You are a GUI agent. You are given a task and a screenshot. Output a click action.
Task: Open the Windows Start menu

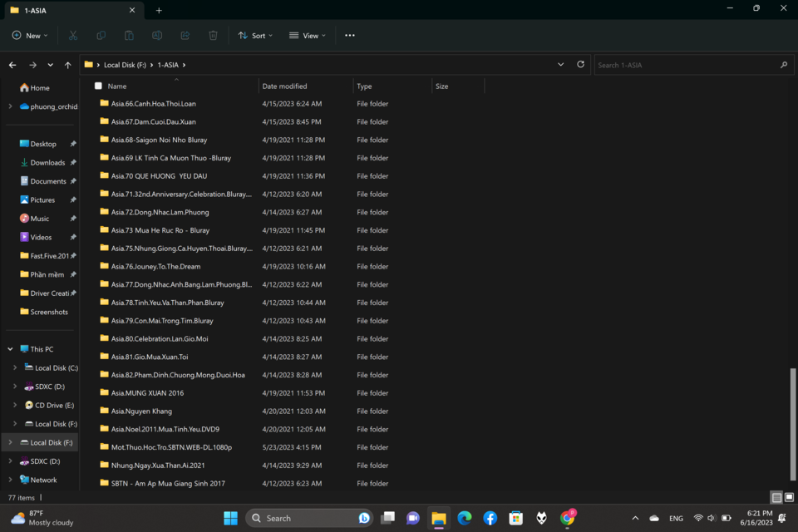230,518
